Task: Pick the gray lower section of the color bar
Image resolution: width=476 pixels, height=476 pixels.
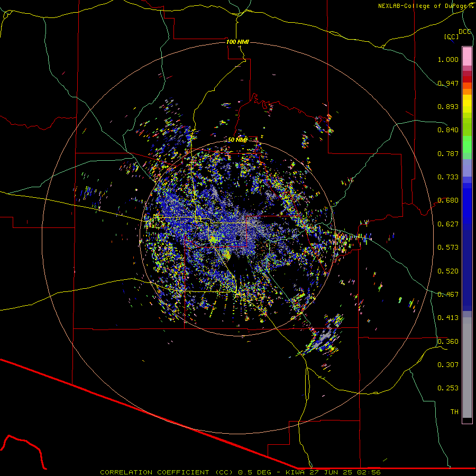Action: (x=467, y=368)
